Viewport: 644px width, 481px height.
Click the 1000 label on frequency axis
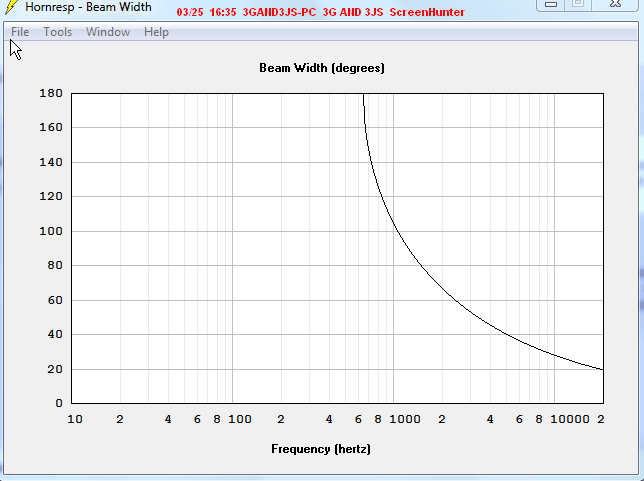coord(405,419)
